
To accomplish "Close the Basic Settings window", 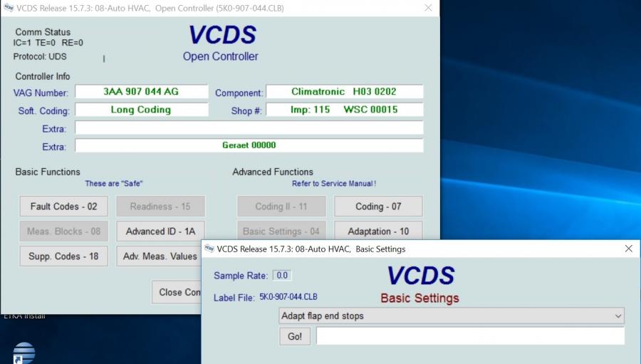I will tap(629, 249).
